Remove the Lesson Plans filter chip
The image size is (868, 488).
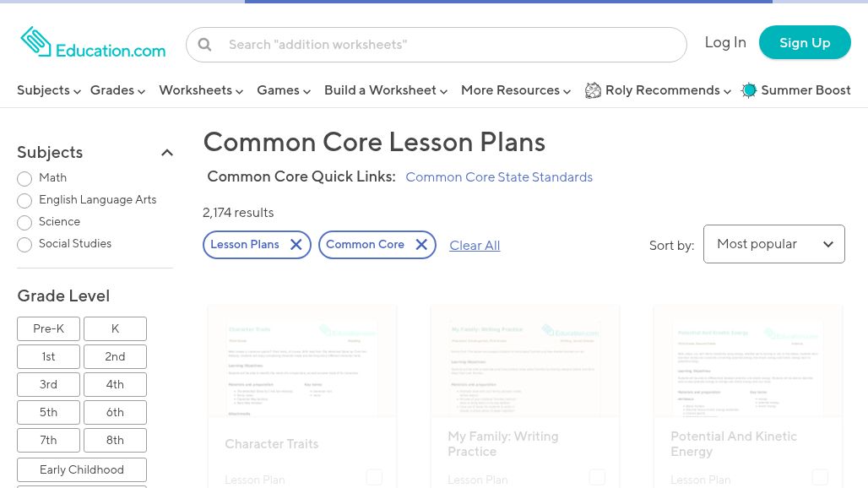[x=296, y=245]
